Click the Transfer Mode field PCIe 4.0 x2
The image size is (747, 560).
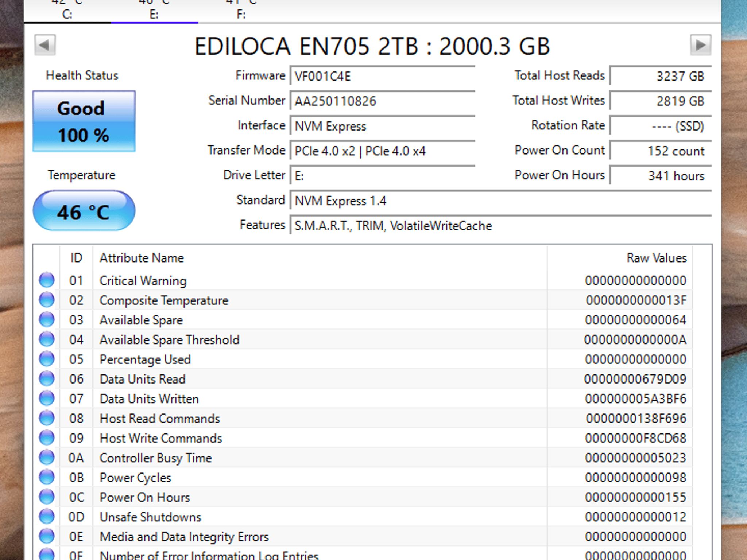tap(382, 151)
